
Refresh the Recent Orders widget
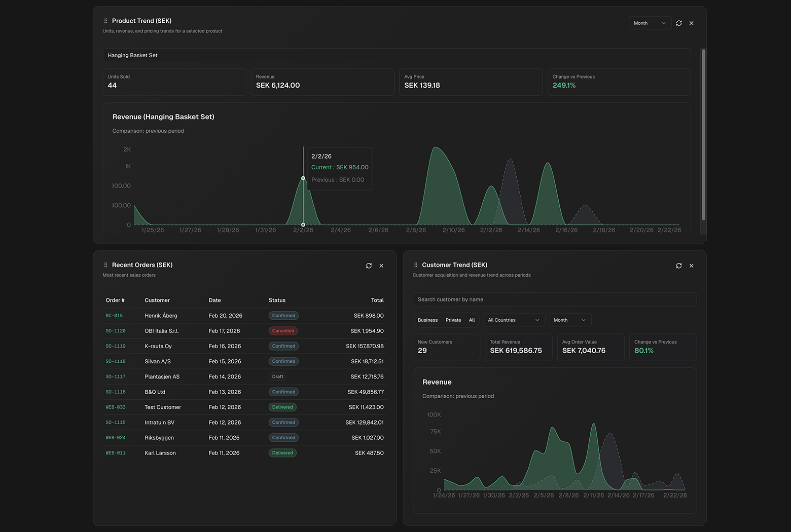click(369, 265)
